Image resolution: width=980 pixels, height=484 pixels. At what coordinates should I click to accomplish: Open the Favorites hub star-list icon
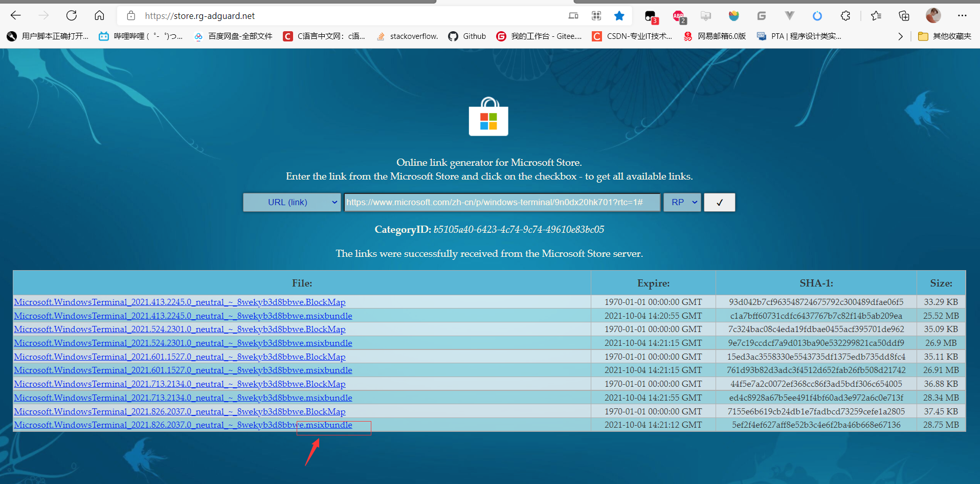pos(876,16)
